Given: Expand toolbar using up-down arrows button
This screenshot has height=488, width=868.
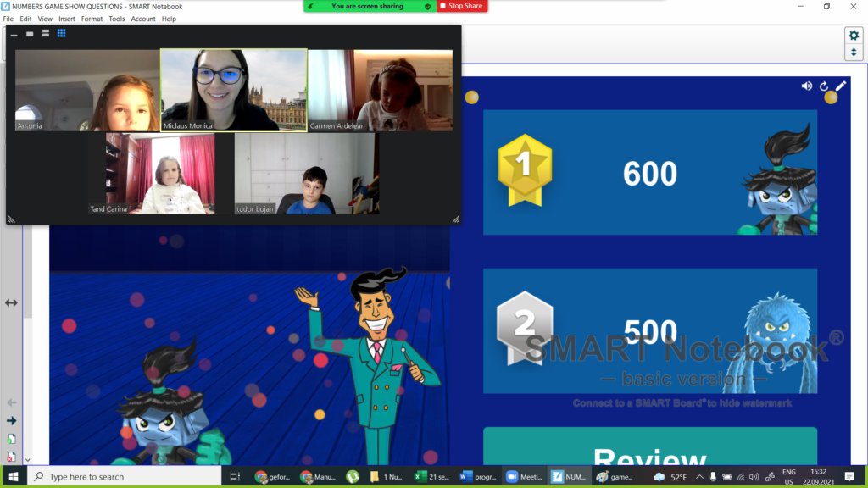Looking at the screenshot, I should [854, 53].
